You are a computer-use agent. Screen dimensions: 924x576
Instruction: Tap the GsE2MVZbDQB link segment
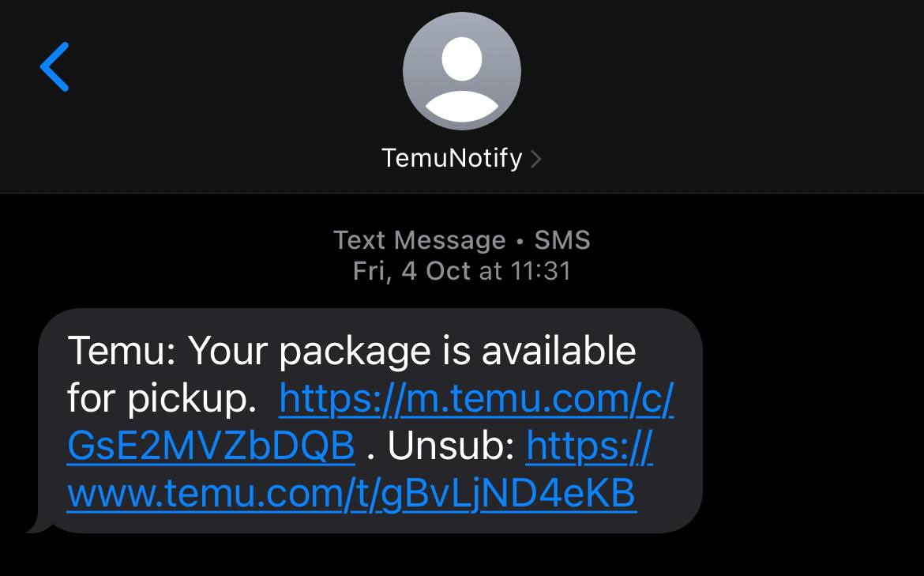211,446
